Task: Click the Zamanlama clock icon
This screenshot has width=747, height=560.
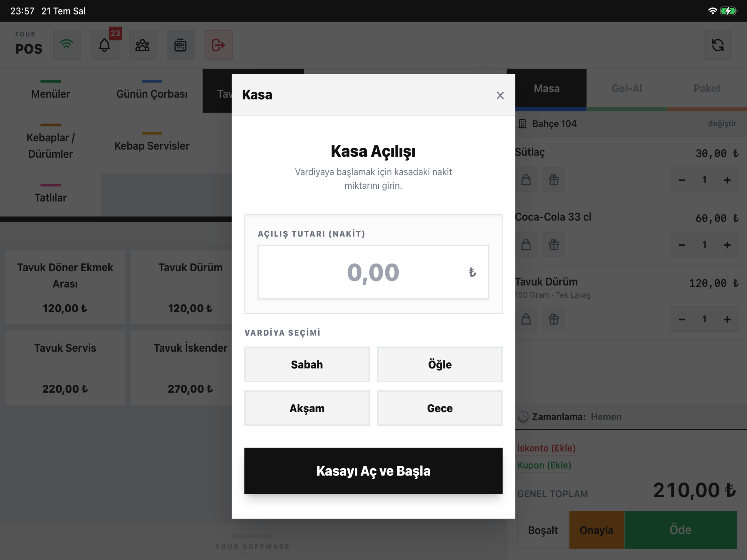Action: [523, 417]
